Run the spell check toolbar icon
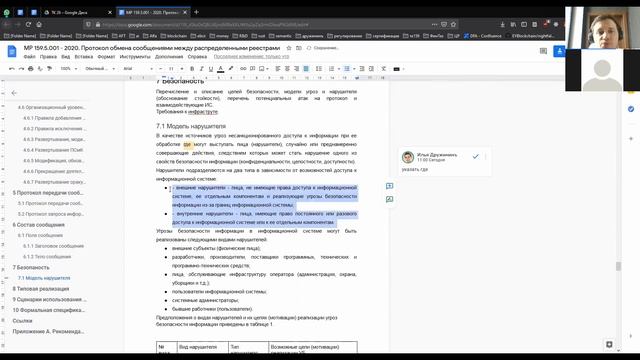Image resolution: width=640 pixels, height=360 pixels. pos(40,69)
